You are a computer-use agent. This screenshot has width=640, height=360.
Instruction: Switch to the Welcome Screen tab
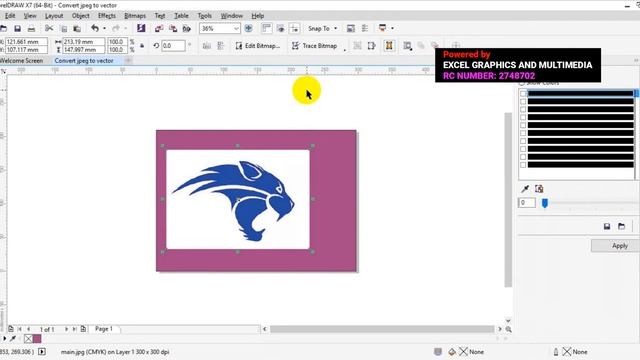(21, 60)
